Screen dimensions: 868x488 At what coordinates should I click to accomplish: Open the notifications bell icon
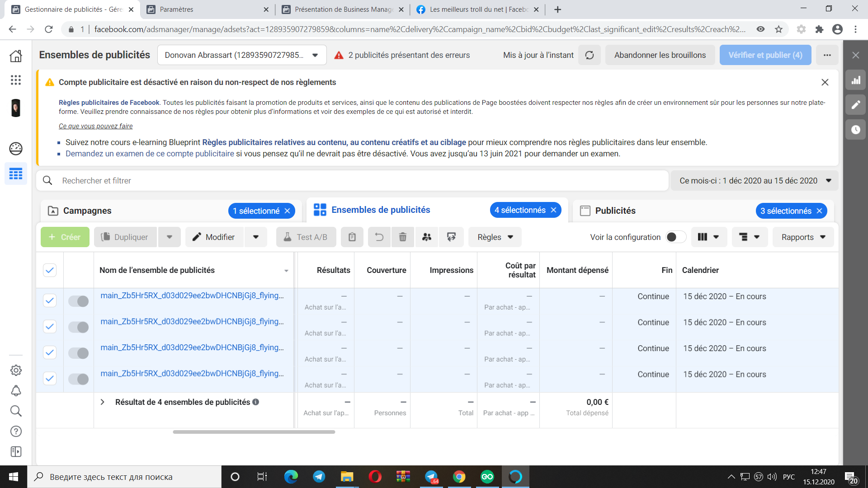16,391
